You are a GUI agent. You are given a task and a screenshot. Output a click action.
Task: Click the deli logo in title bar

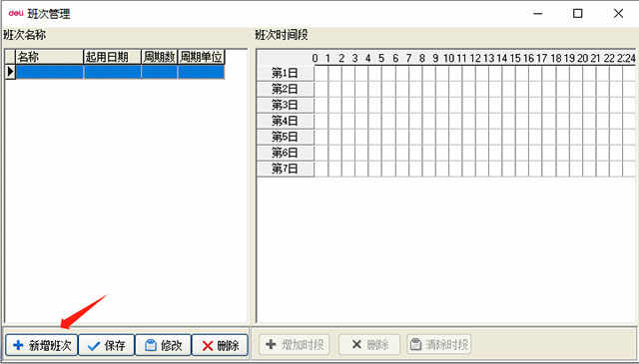coord(16,13)
